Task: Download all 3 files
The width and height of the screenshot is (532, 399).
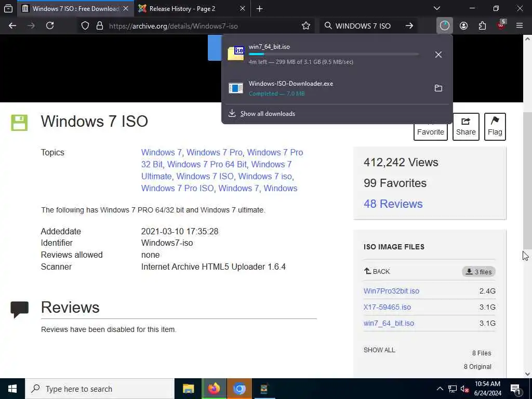Action: tap(478, 272)
